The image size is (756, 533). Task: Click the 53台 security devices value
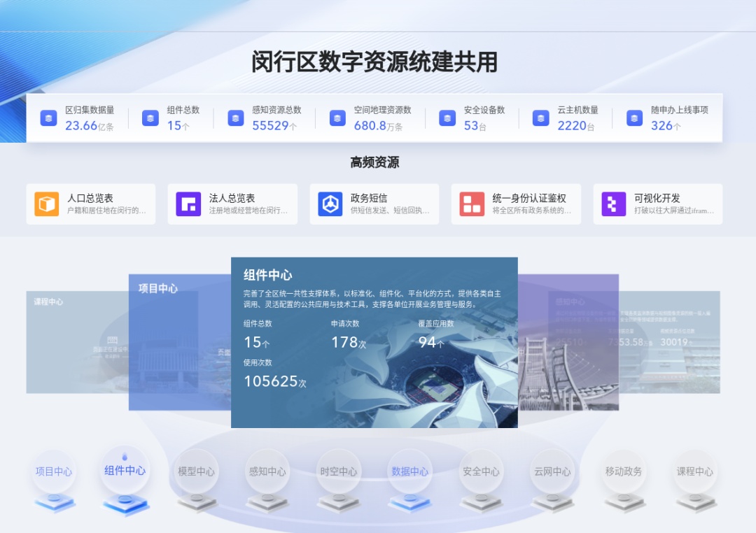475,126
